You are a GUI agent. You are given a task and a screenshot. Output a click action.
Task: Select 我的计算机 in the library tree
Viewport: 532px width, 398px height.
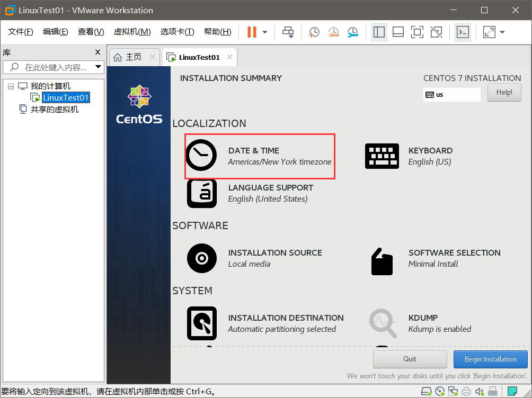tap(50, 86)
